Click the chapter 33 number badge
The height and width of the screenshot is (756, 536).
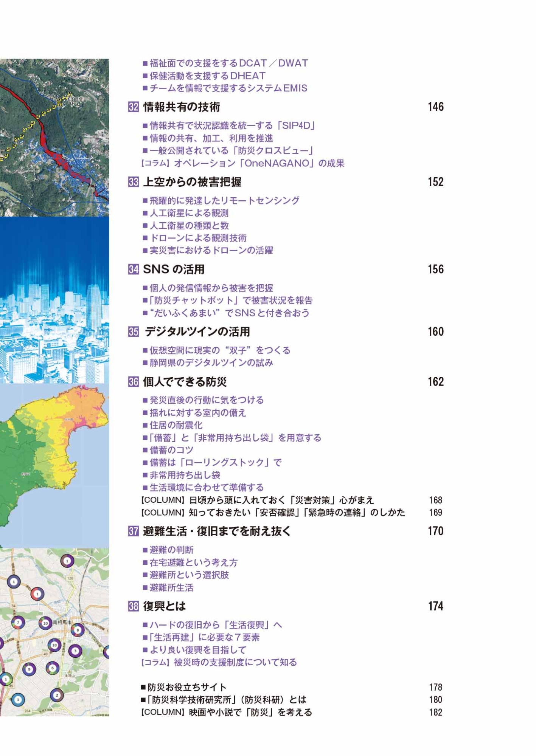coord(133,182)
